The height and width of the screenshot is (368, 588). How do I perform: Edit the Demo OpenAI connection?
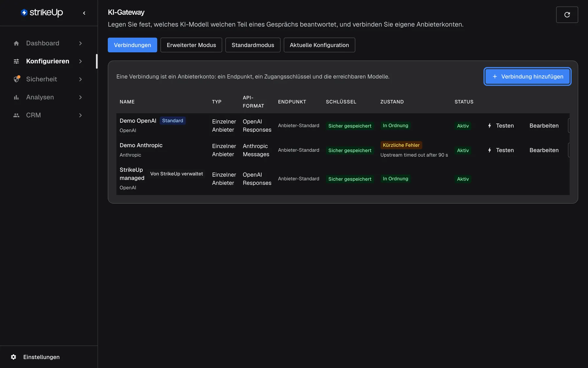[x=544, y=126]
